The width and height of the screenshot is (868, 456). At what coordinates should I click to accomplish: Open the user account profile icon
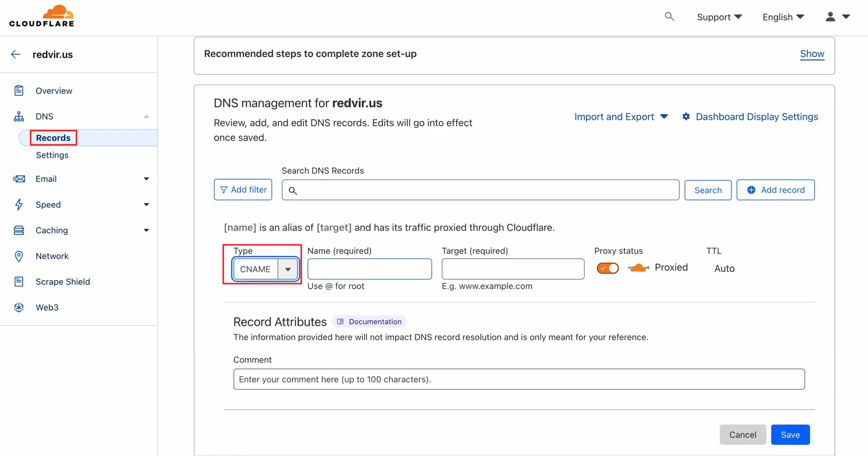[x=830, y=17]
